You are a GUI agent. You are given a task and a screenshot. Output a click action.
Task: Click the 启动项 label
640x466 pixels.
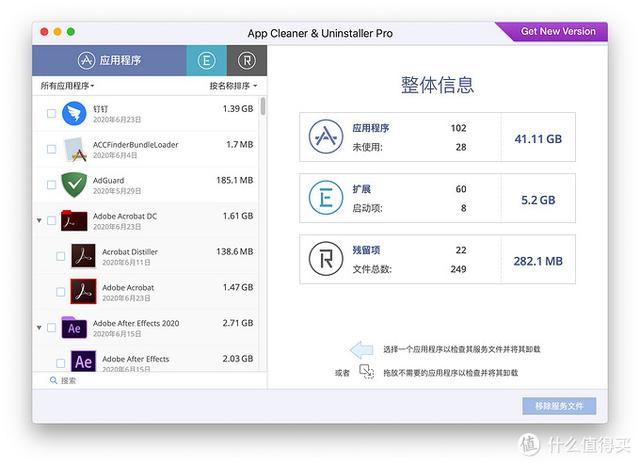pos(367,208)
